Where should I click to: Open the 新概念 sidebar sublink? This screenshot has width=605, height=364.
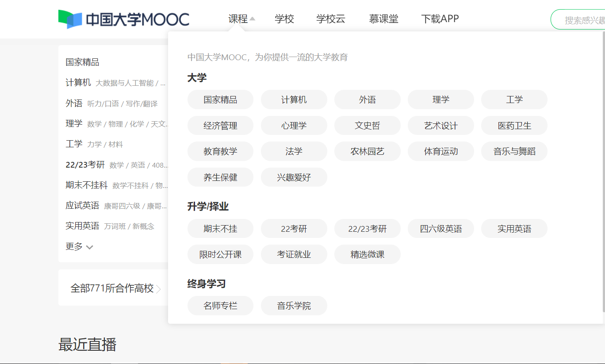[x=143, y=226]
